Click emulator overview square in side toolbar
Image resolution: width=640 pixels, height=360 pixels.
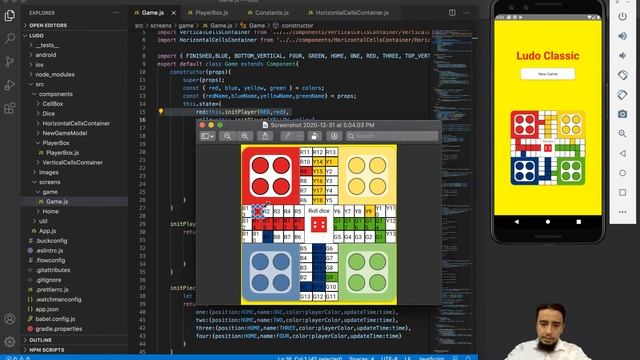622,192
